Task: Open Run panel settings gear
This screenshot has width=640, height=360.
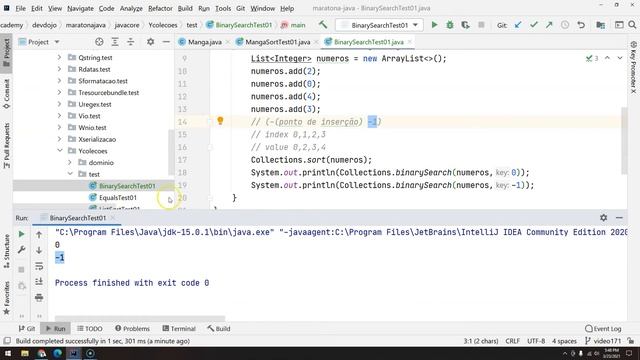Action: [x=604, y=218]
